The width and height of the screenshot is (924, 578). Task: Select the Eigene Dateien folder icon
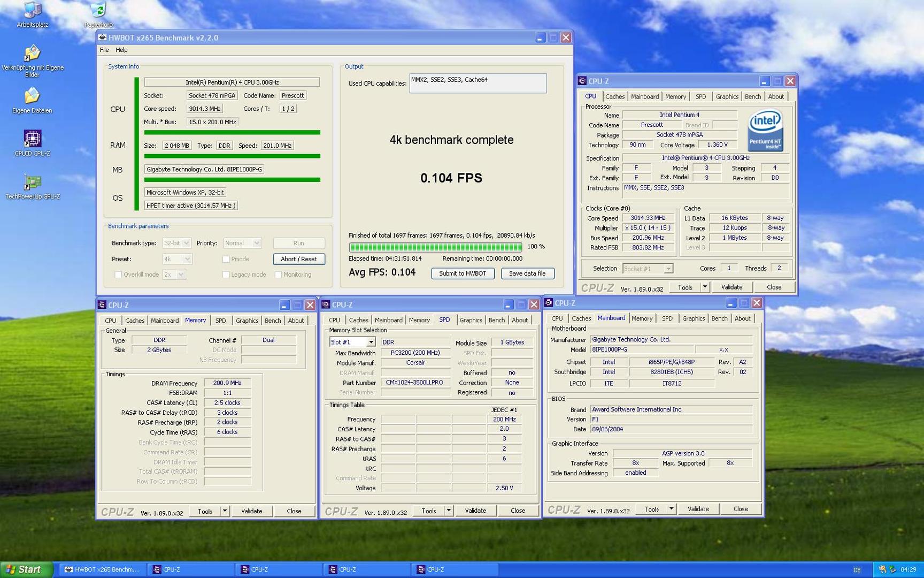point(32,100)
